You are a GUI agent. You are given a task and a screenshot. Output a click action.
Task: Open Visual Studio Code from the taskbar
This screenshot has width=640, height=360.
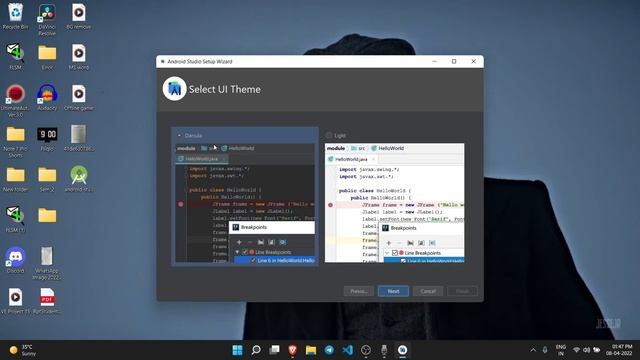pyautogui.click(x=347, y=350)
